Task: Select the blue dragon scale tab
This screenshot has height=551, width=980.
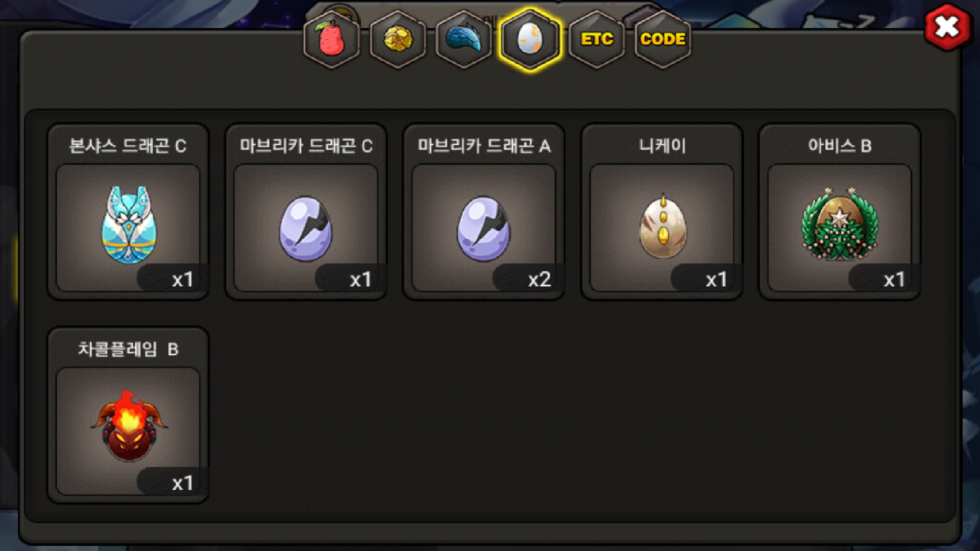Action: coord(463,39)
